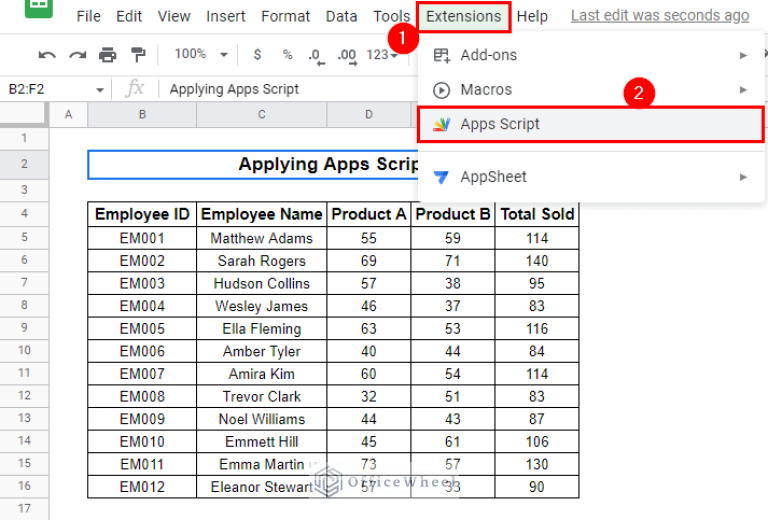Click the 'Product A' header cell

369,214
